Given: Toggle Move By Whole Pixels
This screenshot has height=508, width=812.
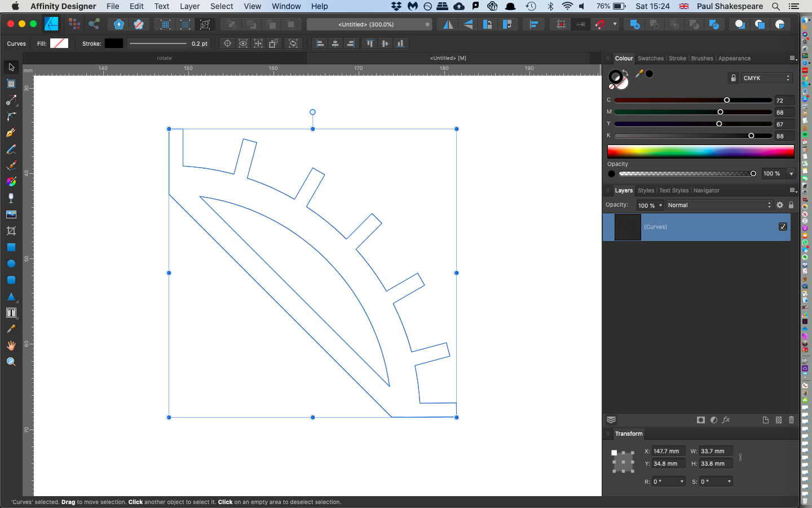Looking at the screenshot, I should [580, 24].
